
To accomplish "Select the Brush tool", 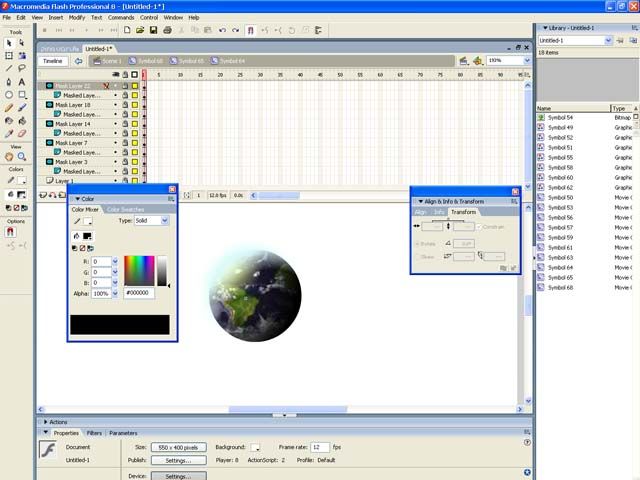I will tap(22, 108).
